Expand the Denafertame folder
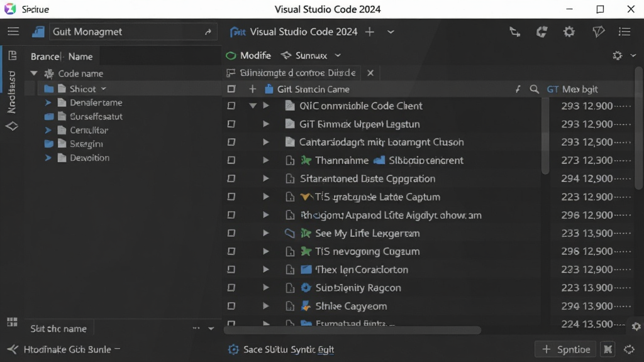The height and width of the screenshot is (362, 644). pos(48,102)
